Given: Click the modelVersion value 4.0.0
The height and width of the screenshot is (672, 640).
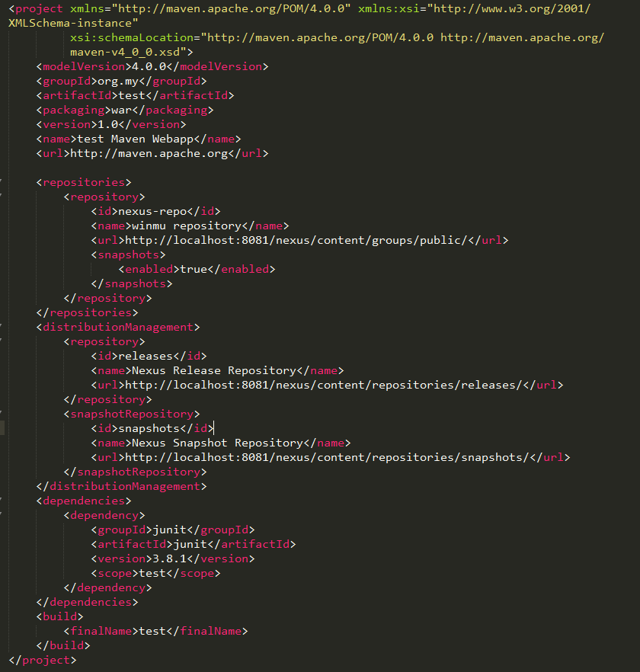Looking at the screenshot, I should point(149,66).
